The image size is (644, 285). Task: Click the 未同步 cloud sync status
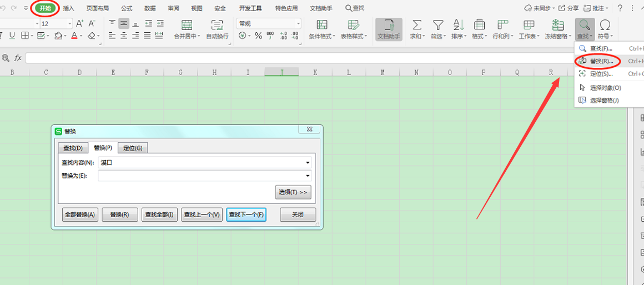[x=540, y=8]
